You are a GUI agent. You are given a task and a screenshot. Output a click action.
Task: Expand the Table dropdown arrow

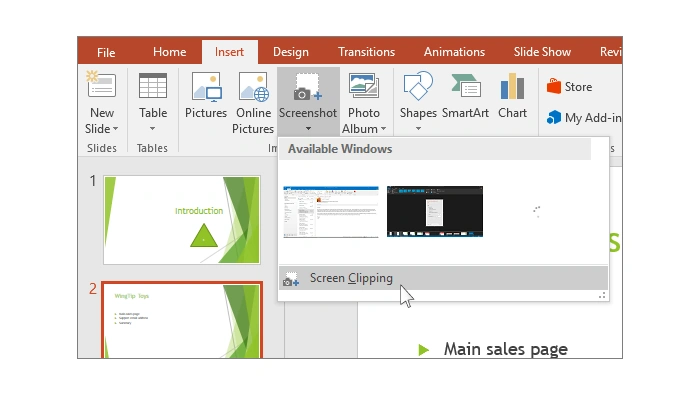(x=153, y=129)
